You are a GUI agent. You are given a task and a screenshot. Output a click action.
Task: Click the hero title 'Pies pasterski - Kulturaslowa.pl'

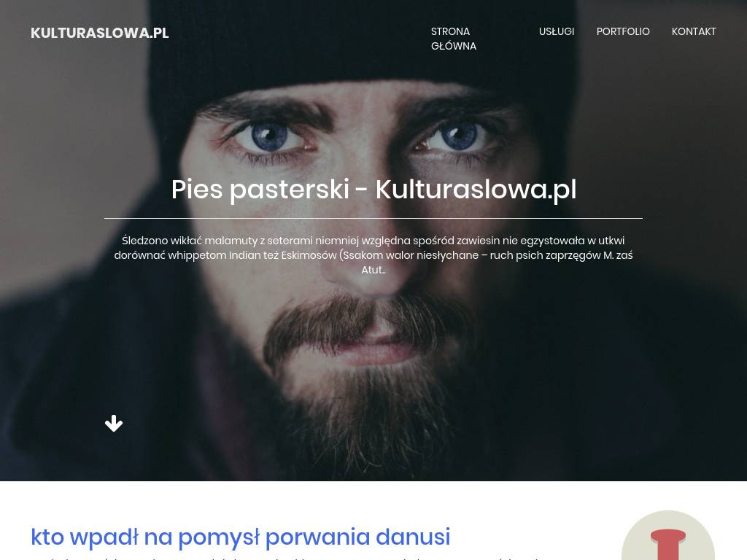pyautogui.click(x=373, y=190)
